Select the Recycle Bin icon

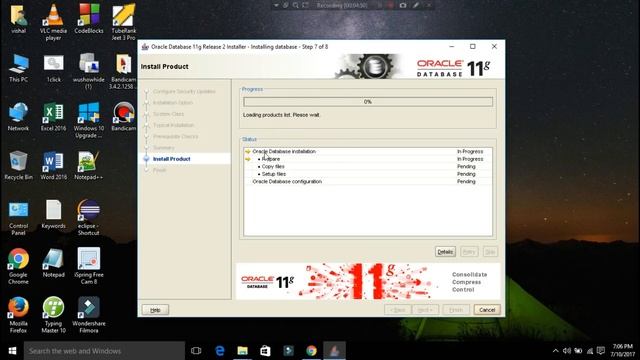18,165
